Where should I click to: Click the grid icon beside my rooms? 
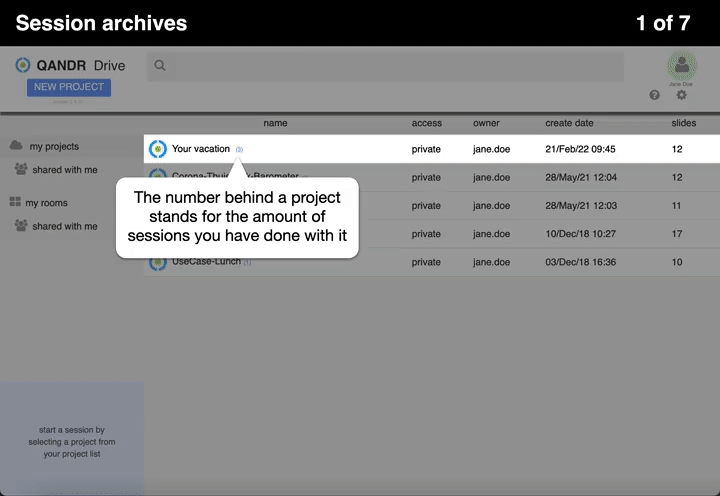point(15,202)
